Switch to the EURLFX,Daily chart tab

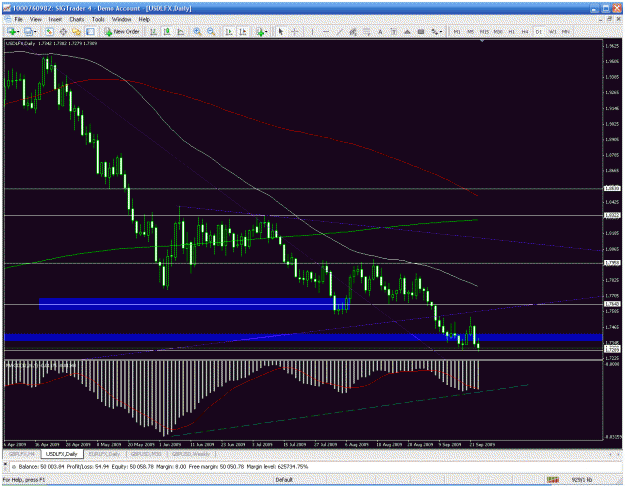coord(104,454)
